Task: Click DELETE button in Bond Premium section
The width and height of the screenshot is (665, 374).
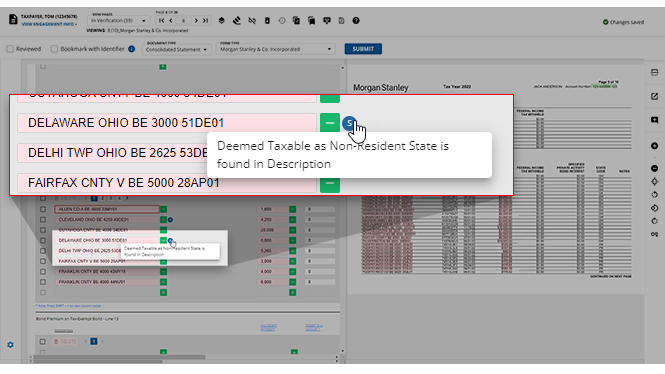Action: (x=65, y=341)
